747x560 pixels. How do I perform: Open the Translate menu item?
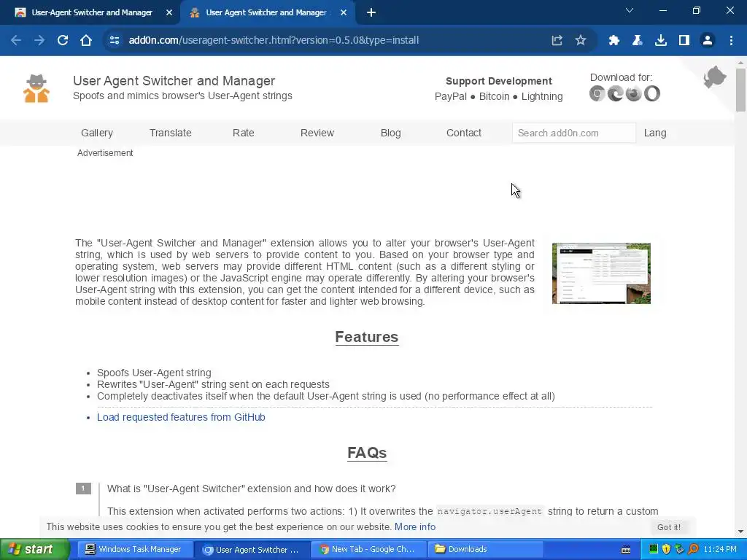(171, 133)
